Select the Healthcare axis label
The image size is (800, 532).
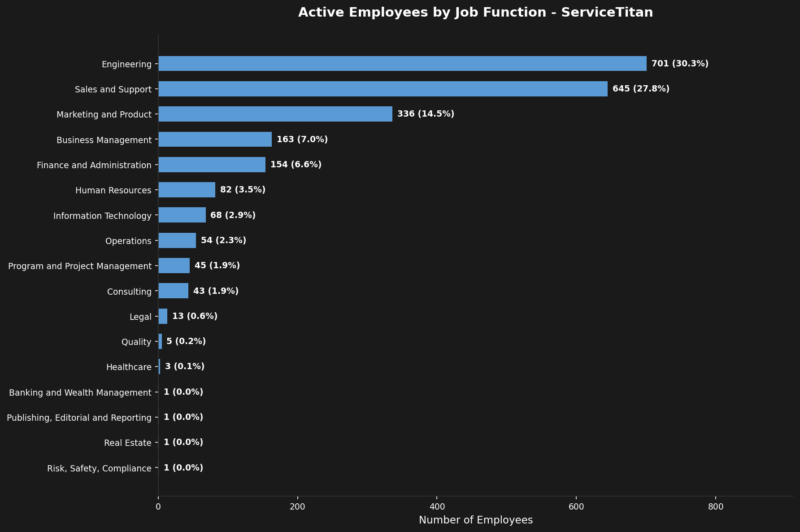coord(129,367)
